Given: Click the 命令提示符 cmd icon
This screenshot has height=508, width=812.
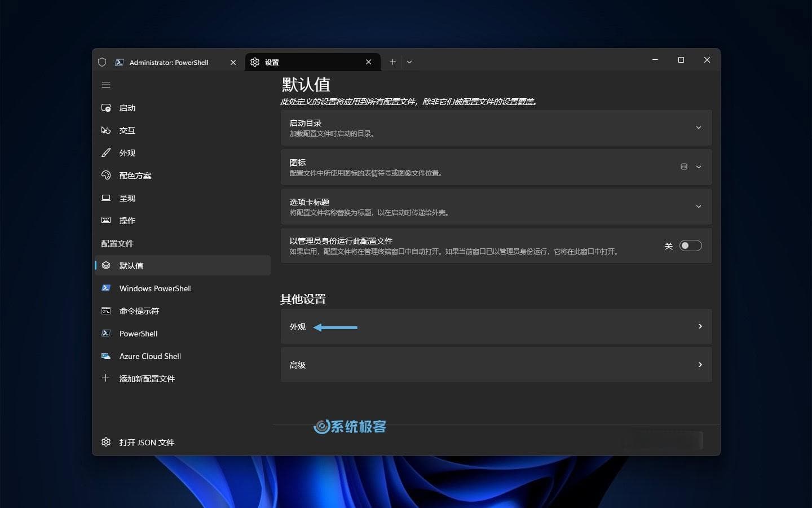Looking at the screenshot, I should tap(106, 310).
